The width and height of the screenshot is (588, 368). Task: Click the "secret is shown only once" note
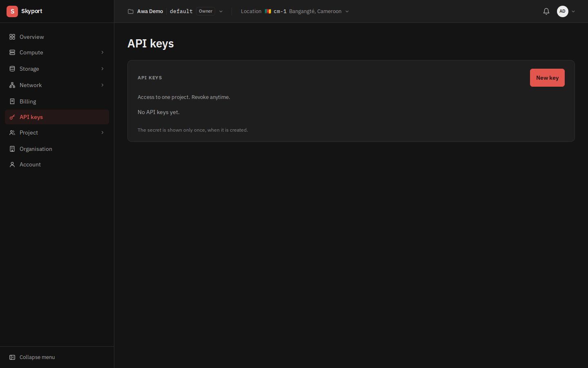point(193,130)
